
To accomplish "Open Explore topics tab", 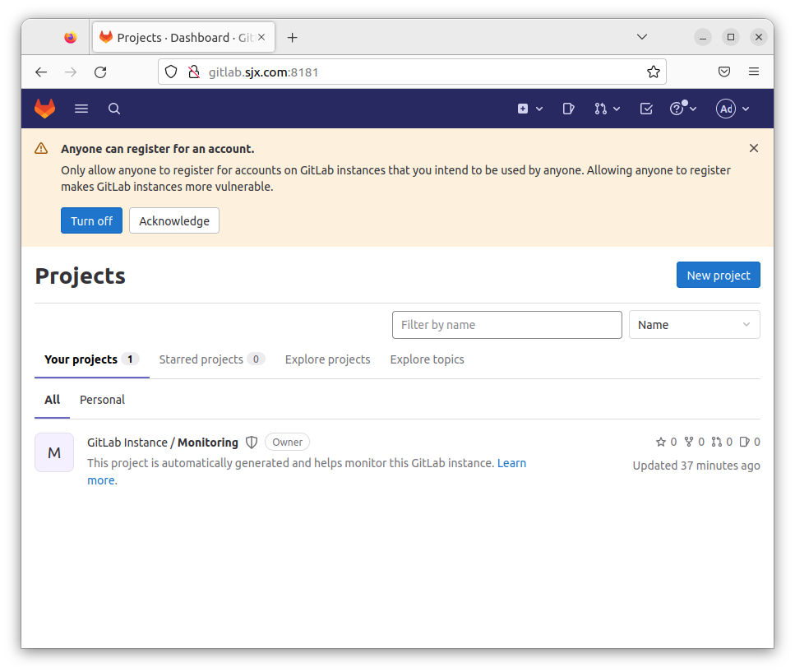I will (427, 359).
